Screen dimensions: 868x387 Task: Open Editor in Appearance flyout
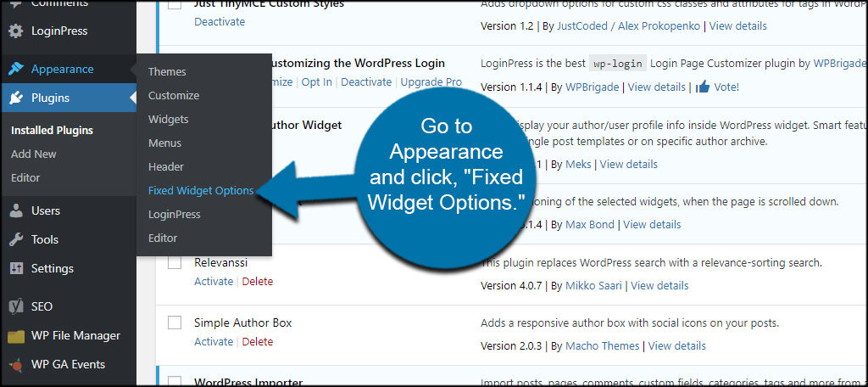[163, 238]
